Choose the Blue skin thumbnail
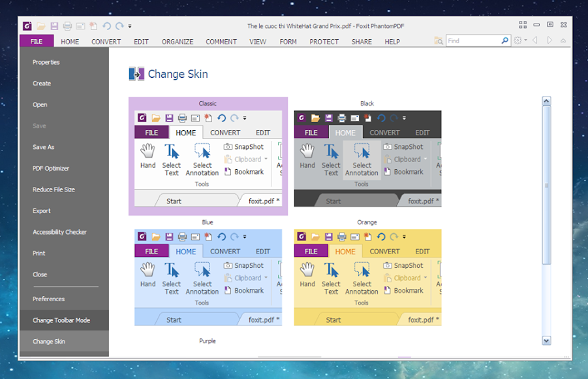Viewport: 588px width, 379px height. [208, 277]
